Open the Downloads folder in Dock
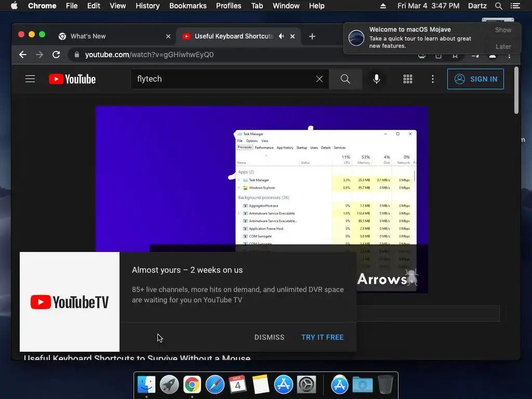 (x=362, y=384)
